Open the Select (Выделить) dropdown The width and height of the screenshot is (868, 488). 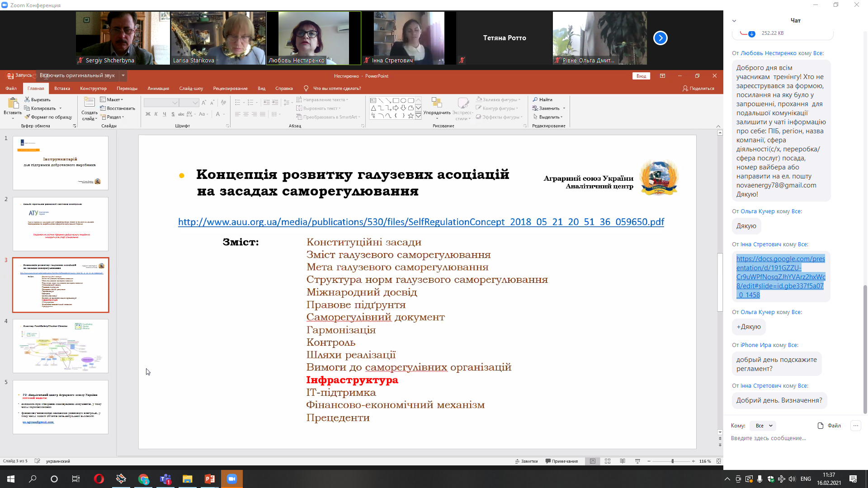[x=547, y=117]
